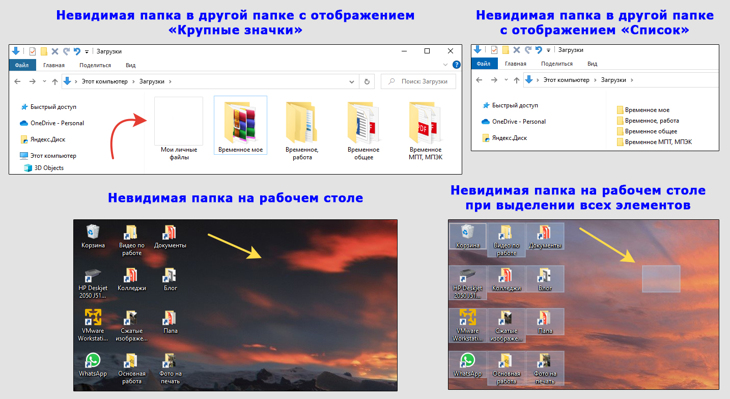Open the blue Help icon in large-icons Explorer

456,65
